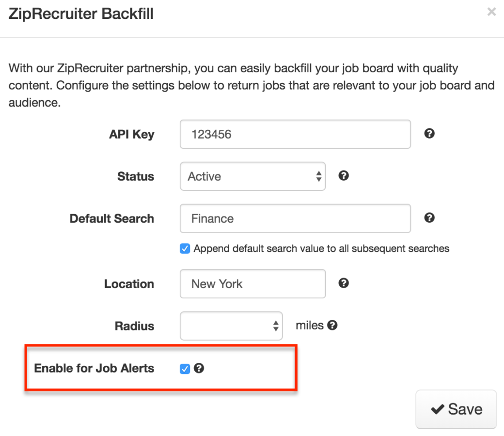504x436 pixels.
Task: Click the X to close ZipRecruiter Backfill dialog
Action: click(491, 12)
